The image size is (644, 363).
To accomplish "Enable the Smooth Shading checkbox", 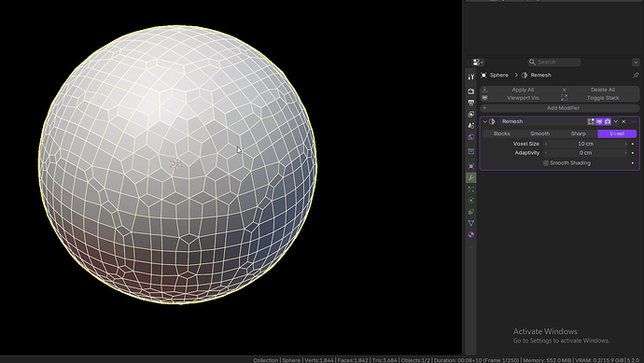I will 546,163.
